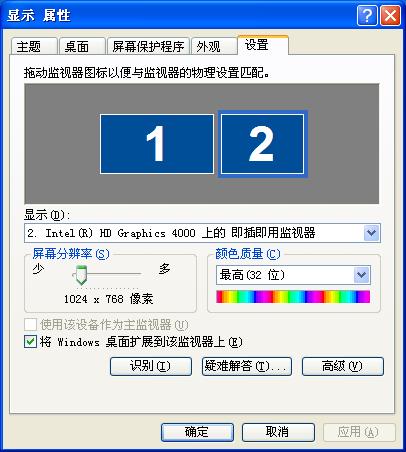406x452 pixels.
Task: Enable 使用该设备作为主监视器 checkbox
Action: coord(30,324)
